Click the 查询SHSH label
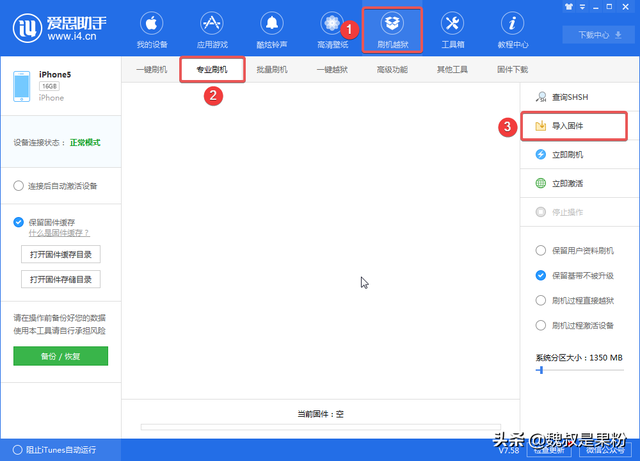Image resolution: width=640 pixels, height=461 pixels. [570, 97]
